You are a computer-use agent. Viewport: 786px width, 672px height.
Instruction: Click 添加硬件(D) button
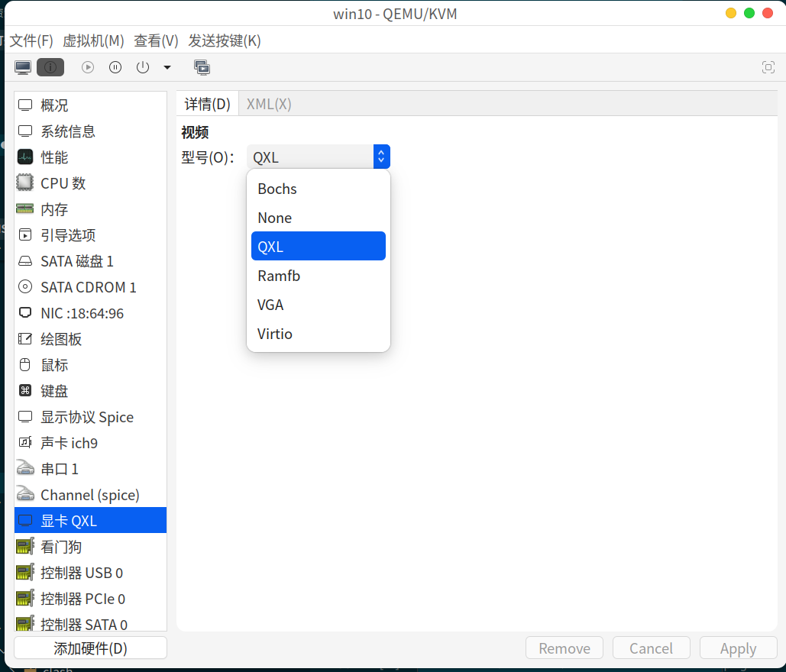[90, 648]
